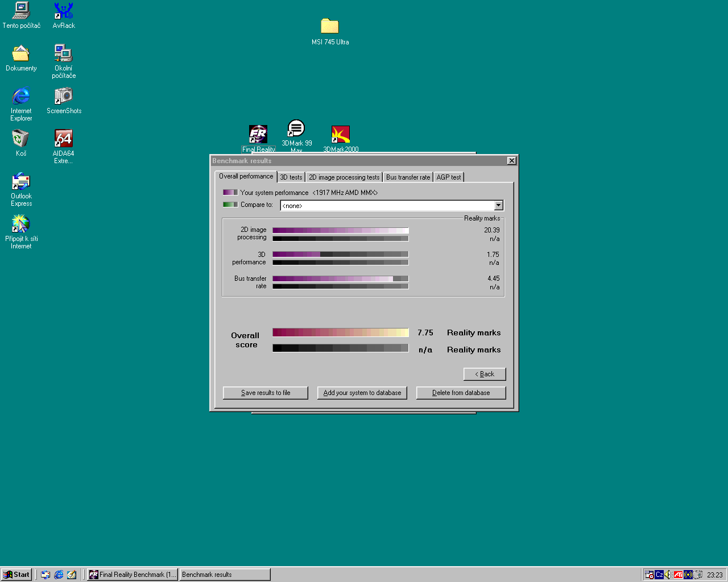728x582 pixels.
Task: Open the AvRack desktop icon
Action: click(x=64, y=11)
